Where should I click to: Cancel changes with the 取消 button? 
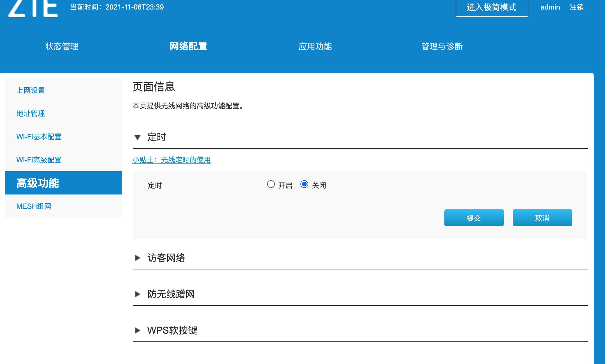pyautogui.click(x=542, y=217)
